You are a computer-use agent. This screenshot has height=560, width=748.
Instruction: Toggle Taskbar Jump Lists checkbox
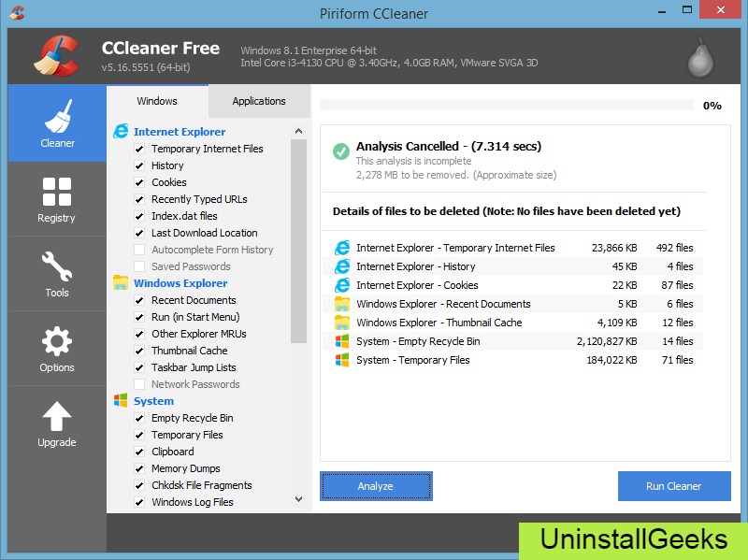point(139,367)
